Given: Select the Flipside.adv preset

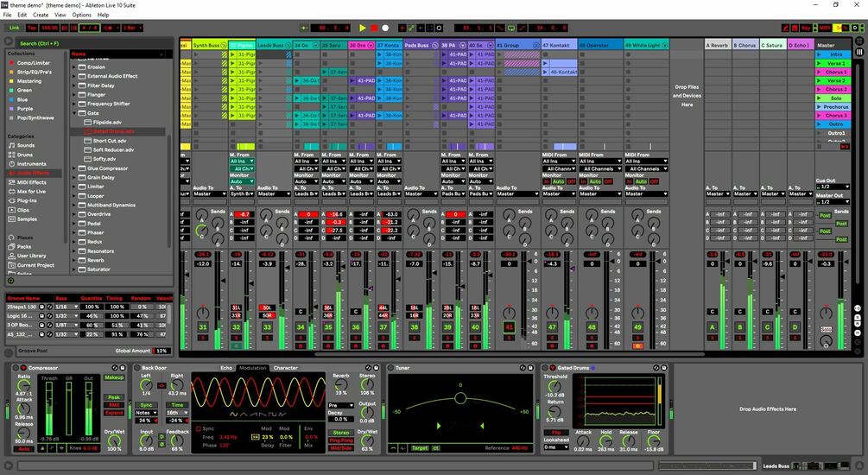Looking at the screenshot, I should click(x=107, y=123).
